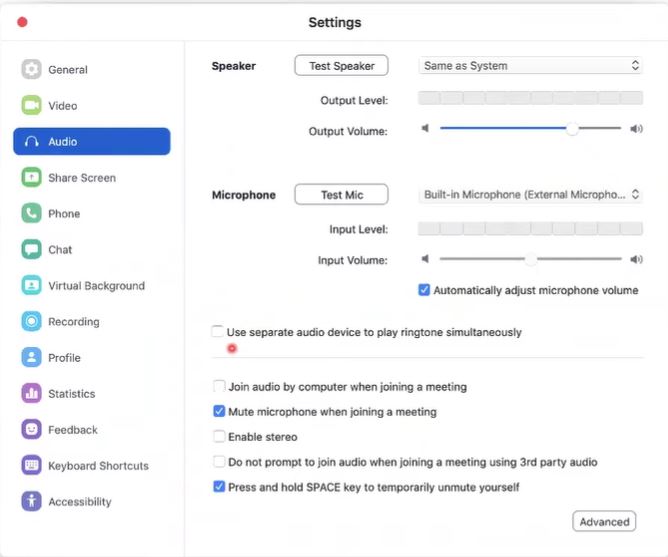Click the Test Mic button
Screen dimensions: 668x557
[x=341, y=195]
